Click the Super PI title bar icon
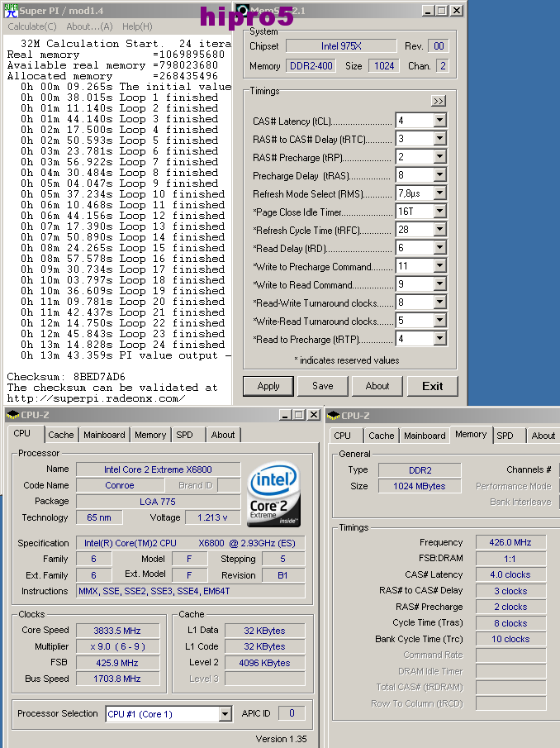This screenshot has width=560, height=748. pyautogui.click(x=11, y=10)
